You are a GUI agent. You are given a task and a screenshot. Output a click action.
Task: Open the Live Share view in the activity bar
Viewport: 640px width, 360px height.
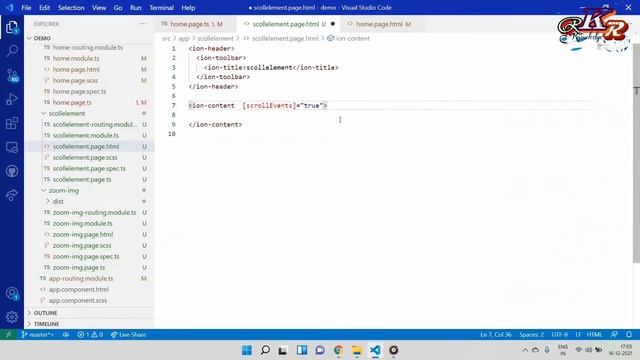12,195
